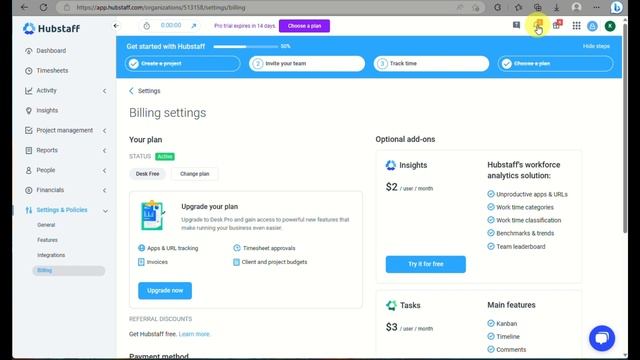The height and width of the screenshot is (360, 640).
Task: Click the Invite your team step
Action: pyautogui.click(x=307, y=64)
